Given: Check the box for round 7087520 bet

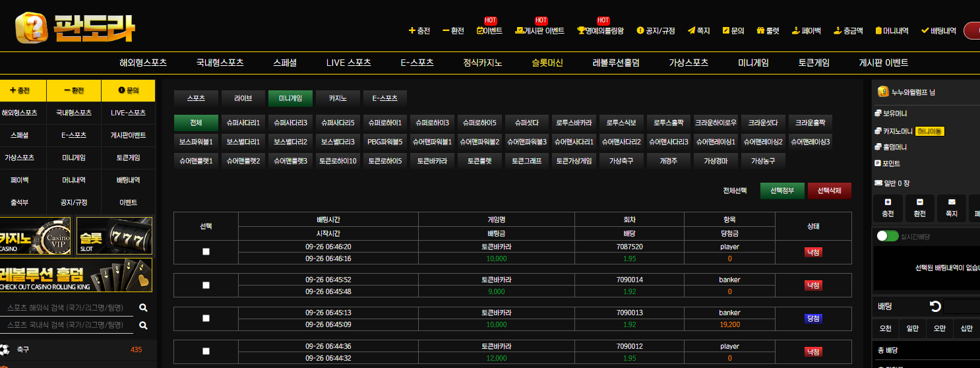Looking at the screenshot, I should tap(206, 252).
